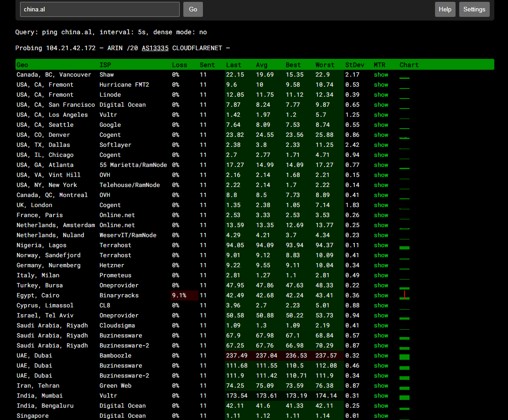Click the UAE, Dubai Bamboozle latency chart
The width and height of the screenshot is (508, 420).
coord(404,356)
